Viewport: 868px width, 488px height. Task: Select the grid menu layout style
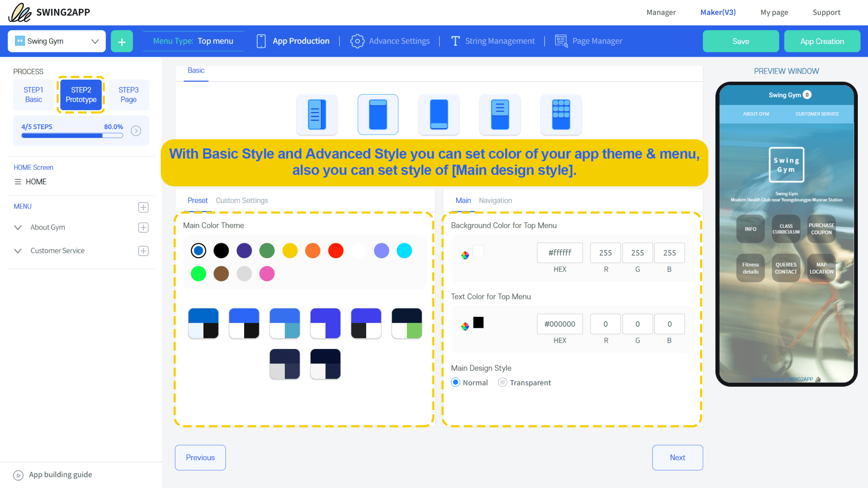point(561,114)
